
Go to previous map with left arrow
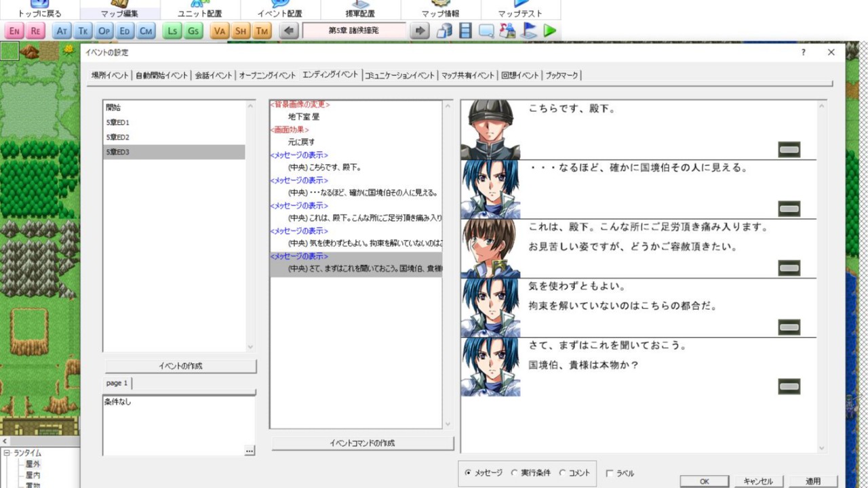coord(289,31)
